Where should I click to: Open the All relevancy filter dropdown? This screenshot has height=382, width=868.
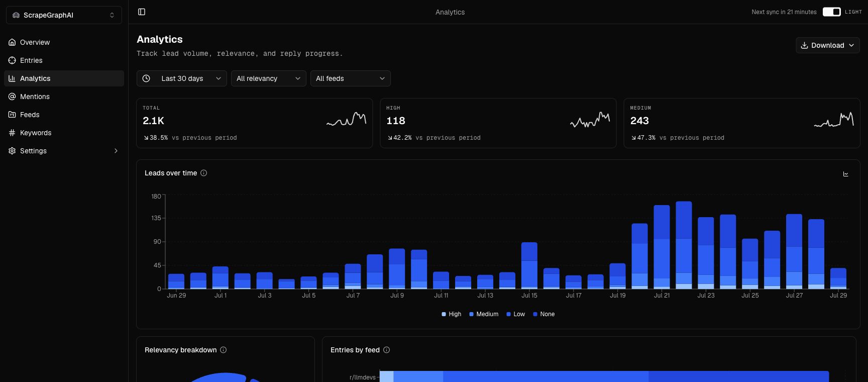coord(269,78)
